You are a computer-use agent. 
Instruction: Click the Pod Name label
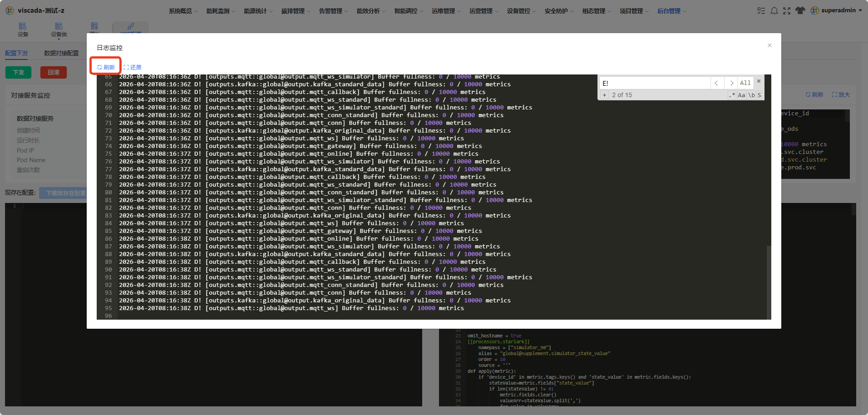click(31, 160)
